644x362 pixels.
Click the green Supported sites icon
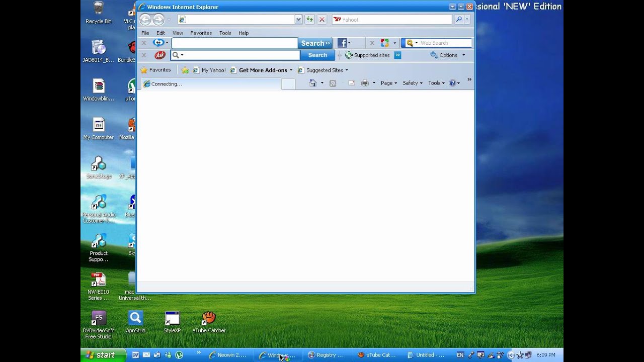point(349,55)
